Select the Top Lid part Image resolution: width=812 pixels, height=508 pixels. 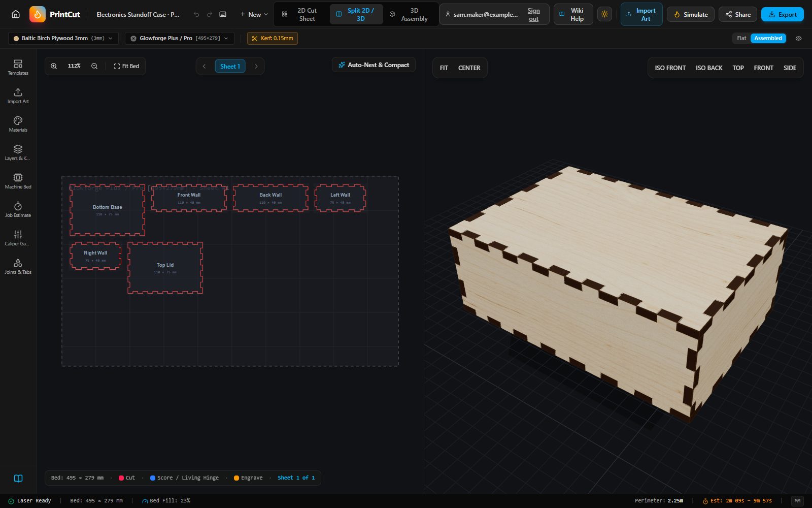pos(165,268)
